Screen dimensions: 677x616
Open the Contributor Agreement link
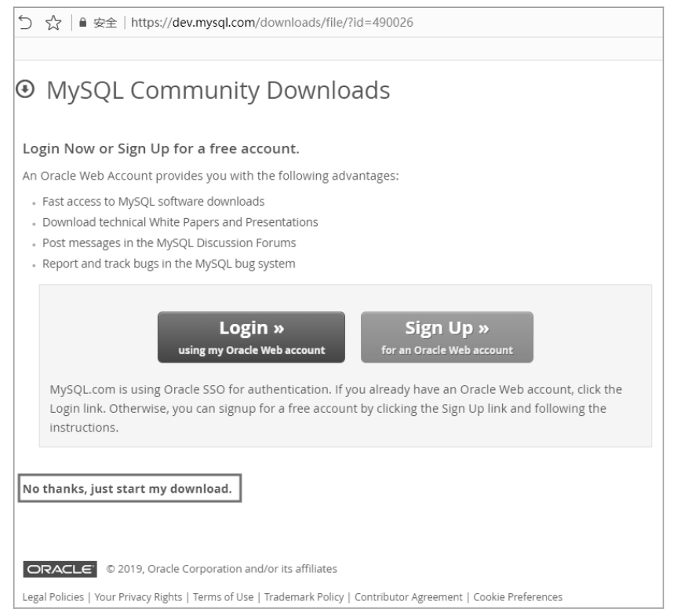(x=409, y=597)
